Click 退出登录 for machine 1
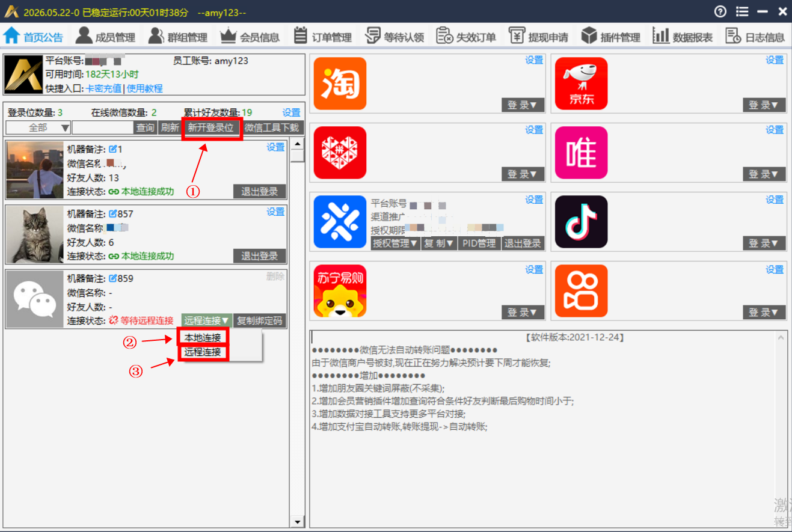The image size is (792, 532). (259, 192)
